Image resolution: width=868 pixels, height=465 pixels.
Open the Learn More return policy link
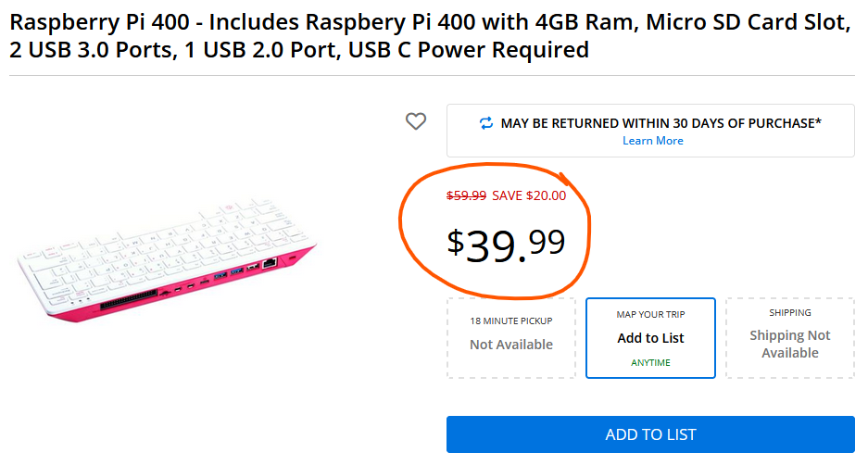point(653,141)
